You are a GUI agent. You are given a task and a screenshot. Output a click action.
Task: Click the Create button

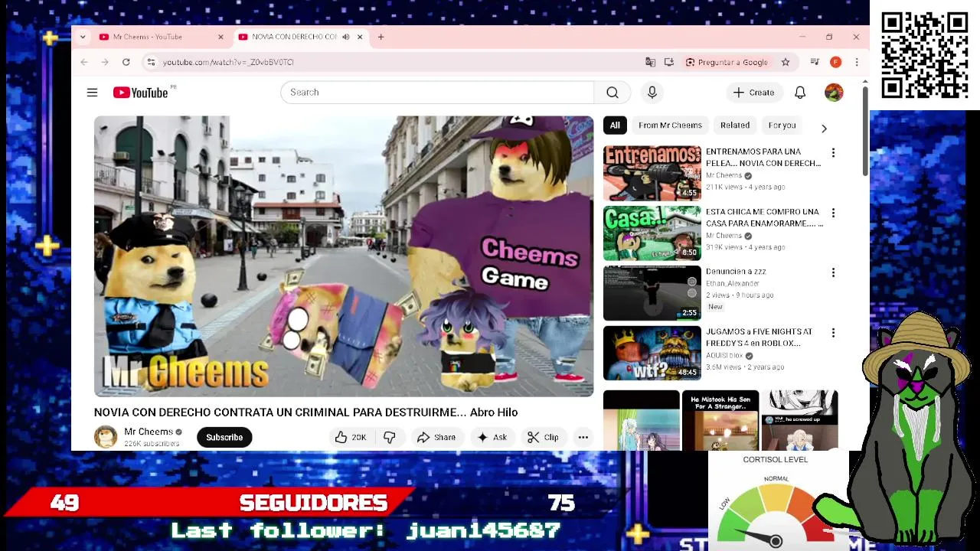tap(754, 93)
